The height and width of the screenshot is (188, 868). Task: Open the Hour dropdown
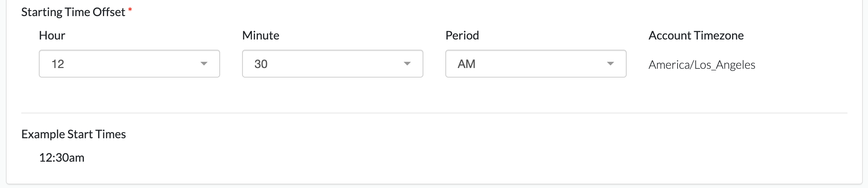tap(129, 64)
